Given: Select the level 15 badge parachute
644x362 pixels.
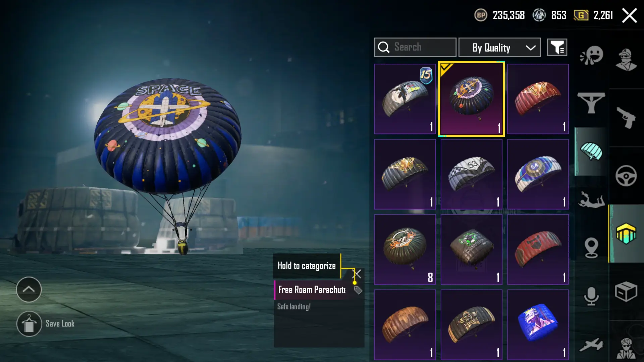Looking at the screenshot, I should 405,99.
